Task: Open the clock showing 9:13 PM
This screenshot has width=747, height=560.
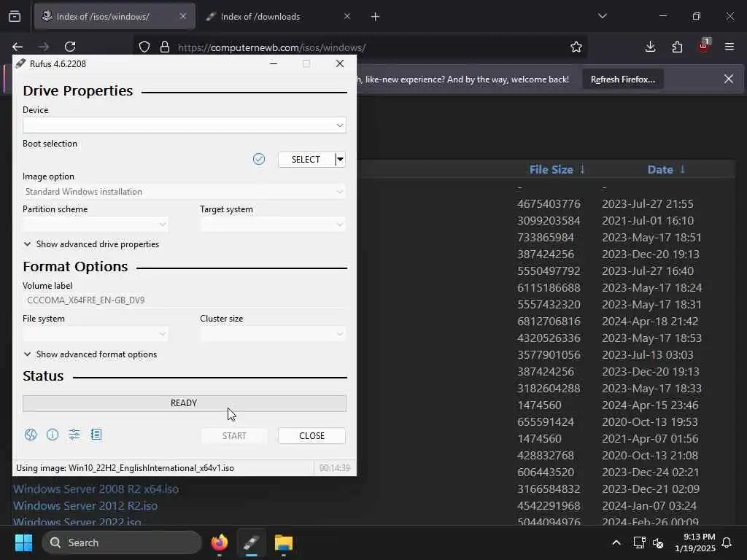Action: point(695,542)
